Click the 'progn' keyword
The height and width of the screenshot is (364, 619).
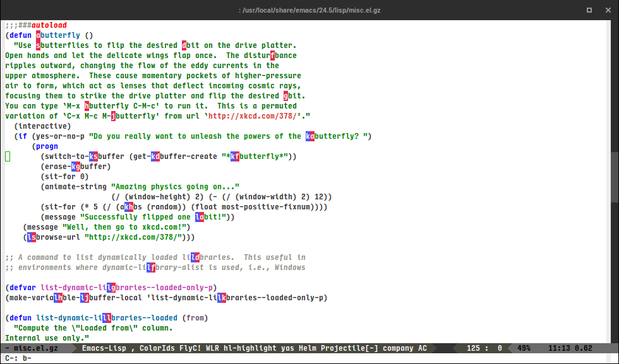coord(47,146)
